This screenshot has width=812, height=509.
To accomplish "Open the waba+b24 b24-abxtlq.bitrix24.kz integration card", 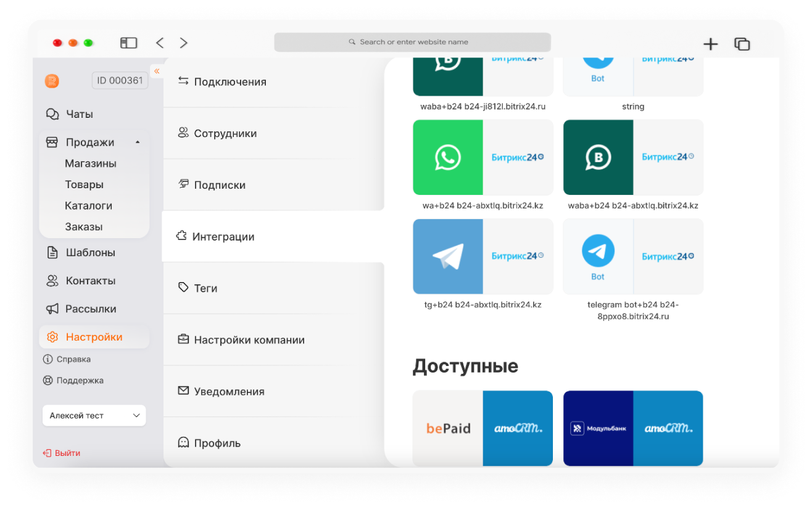I will (x=633, y=157).
